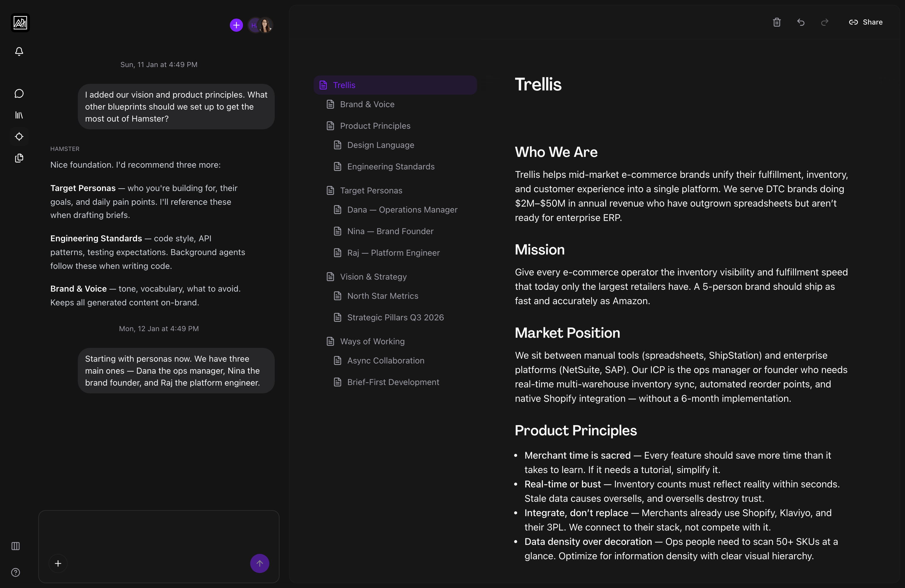Click the trash icon to delete document
This screenshot has width=905, height=588.
click(777, 22)
